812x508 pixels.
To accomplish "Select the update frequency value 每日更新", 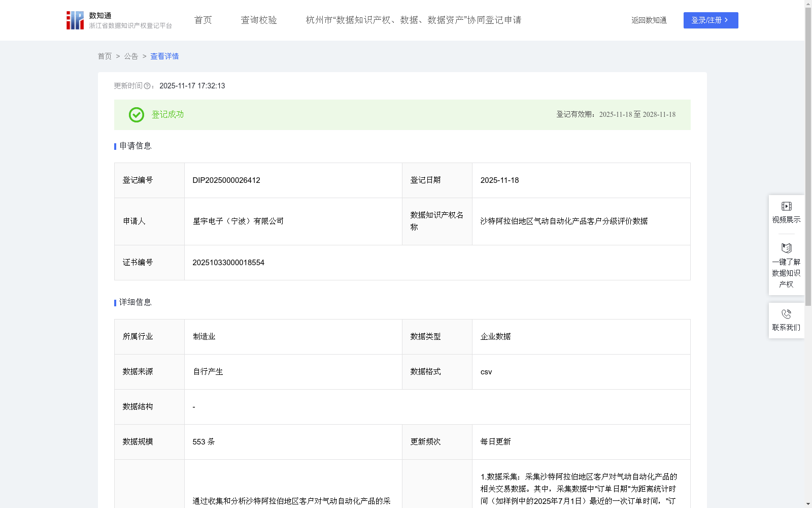I will coord(496,442).
